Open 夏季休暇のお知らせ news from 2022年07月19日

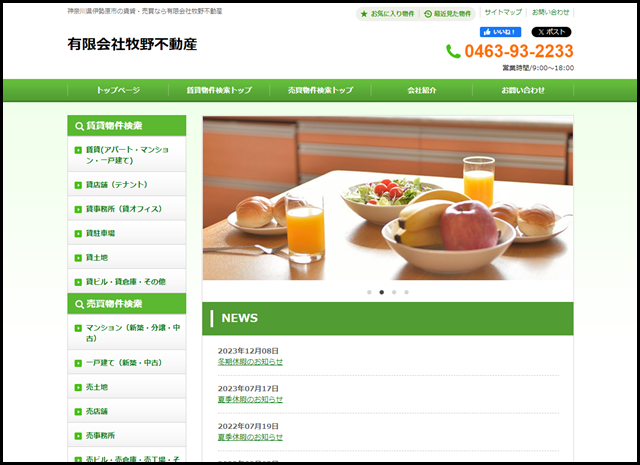click(x=250, y=437)
